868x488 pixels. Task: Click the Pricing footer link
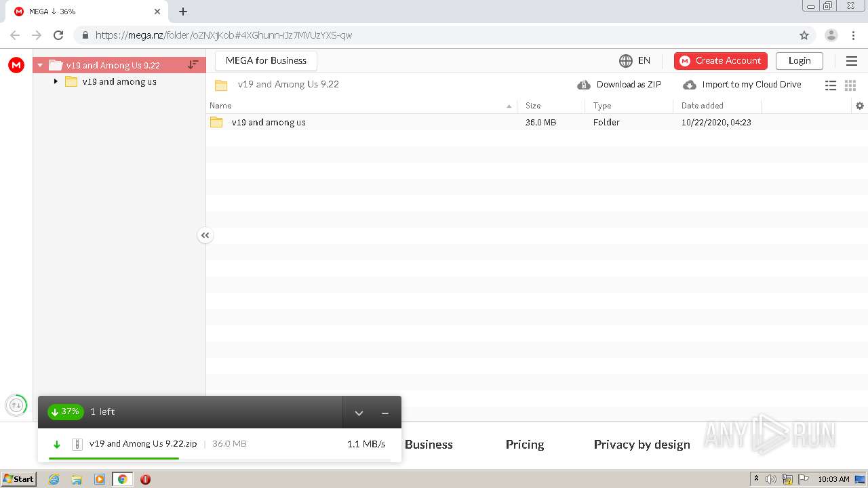tap(525, 445)
